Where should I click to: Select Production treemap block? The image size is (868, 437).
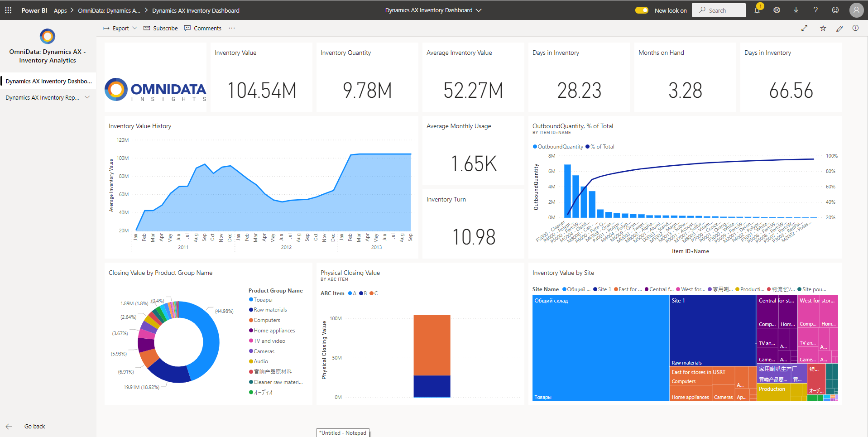click(x=774, y=393)
